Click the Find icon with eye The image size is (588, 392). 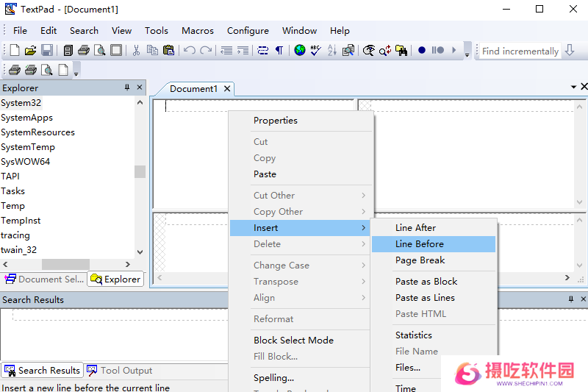coord(369,50)
